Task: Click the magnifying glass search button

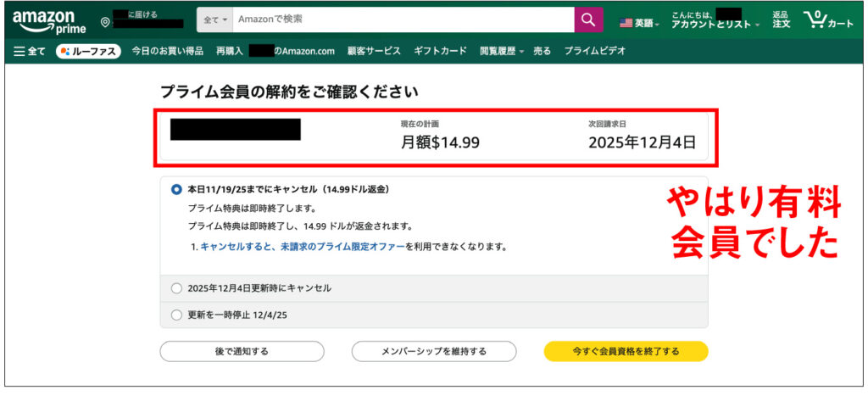Action: pos(588,20)
